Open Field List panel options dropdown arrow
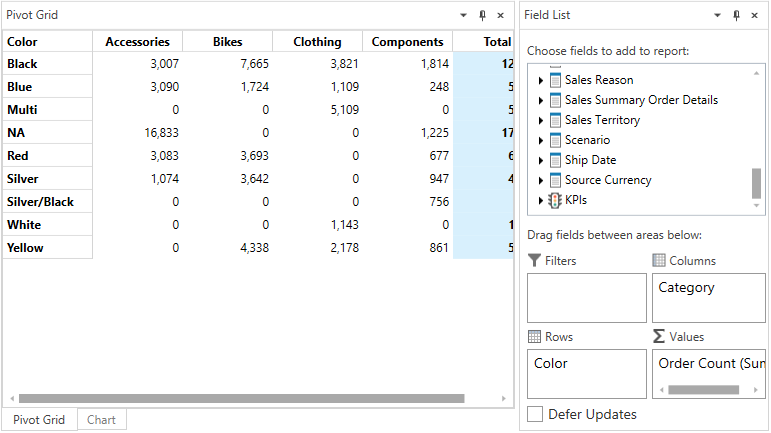 pyautogui.click(x=717, y=16)
